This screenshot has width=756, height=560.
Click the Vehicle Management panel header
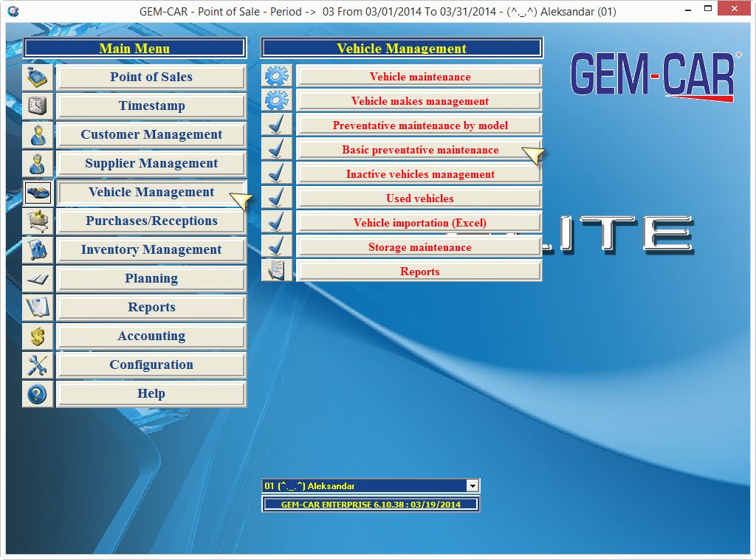click(402, 48)
